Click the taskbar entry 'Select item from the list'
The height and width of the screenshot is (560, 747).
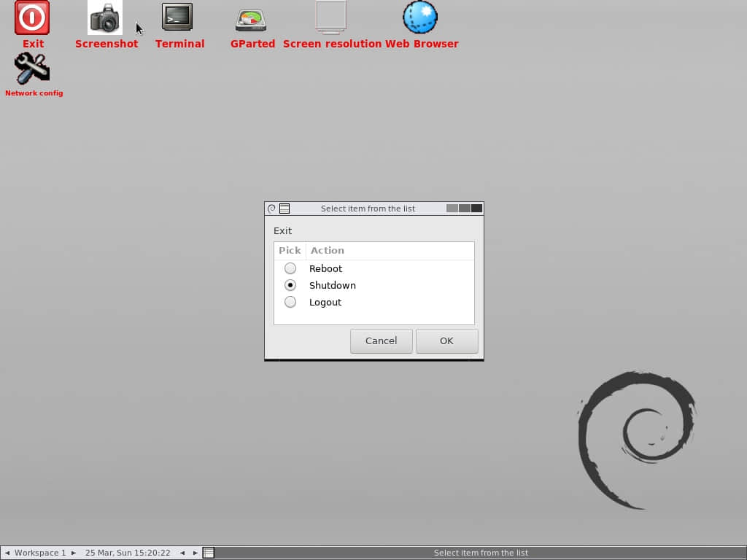point(481,553)
